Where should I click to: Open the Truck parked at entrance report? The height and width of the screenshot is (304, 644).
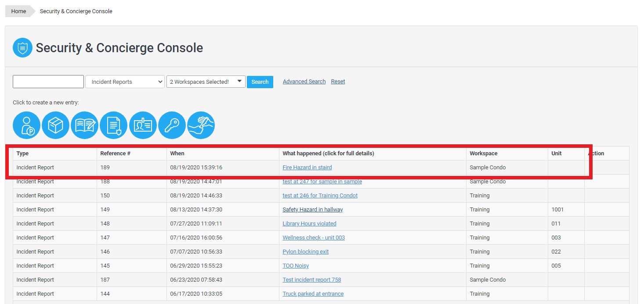point(313,294)
